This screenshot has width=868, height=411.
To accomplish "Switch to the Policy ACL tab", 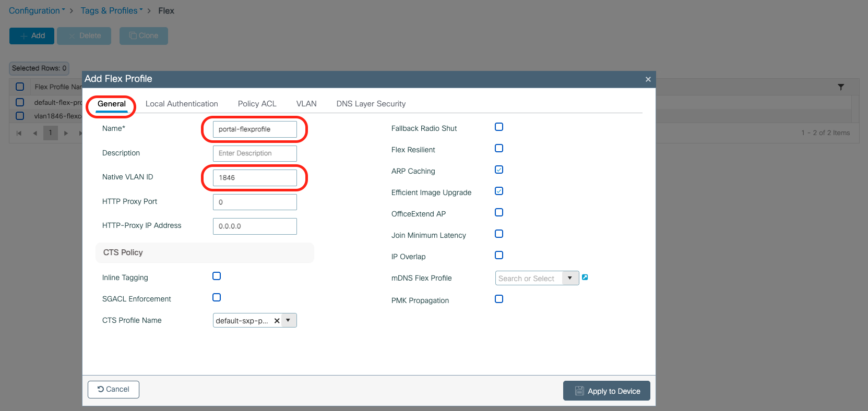I will coord(257,104).
